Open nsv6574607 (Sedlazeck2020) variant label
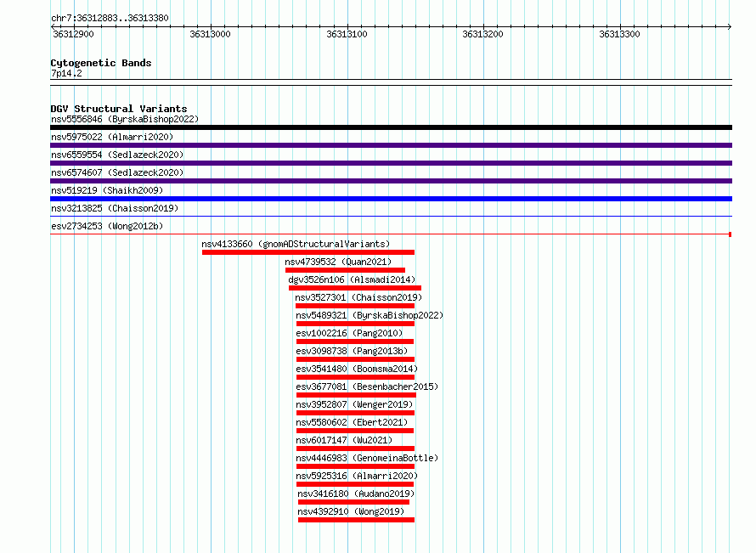This screenshot has height=553, width=756. (117, 172)
